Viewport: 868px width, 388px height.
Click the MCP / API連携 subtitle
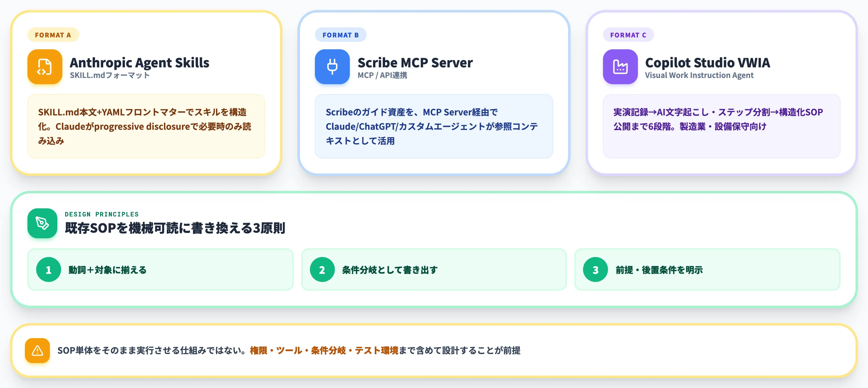pyautogui.click(x=383, y=75)
